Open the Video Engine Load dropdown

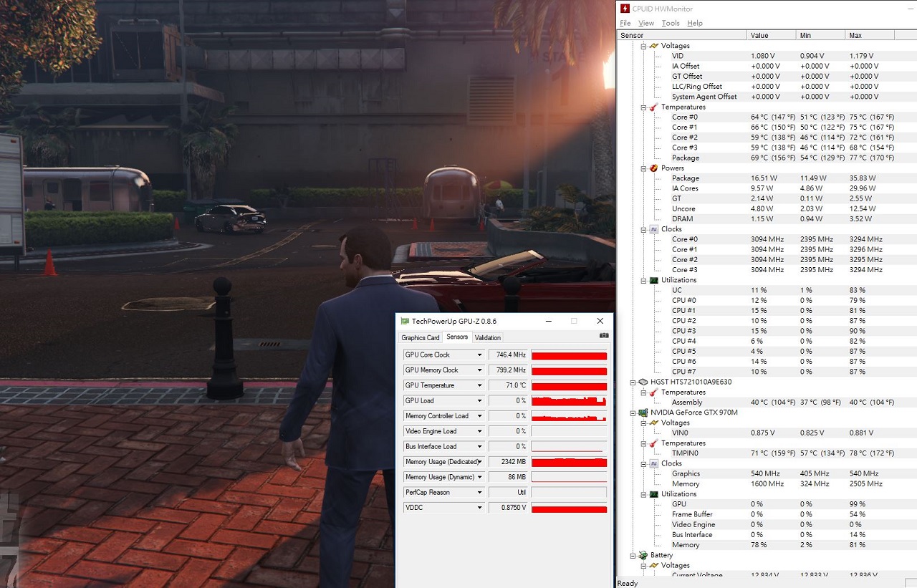(x=479, y=431)
